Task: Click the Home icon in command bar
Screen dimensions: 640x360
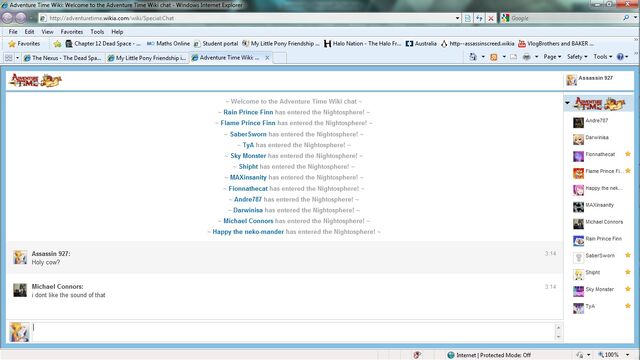Action: click(x=473, y=57)
